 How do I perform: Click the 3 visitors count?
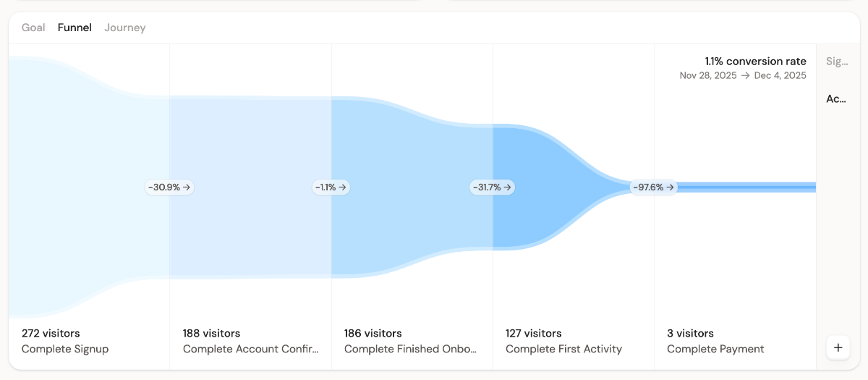690,333
